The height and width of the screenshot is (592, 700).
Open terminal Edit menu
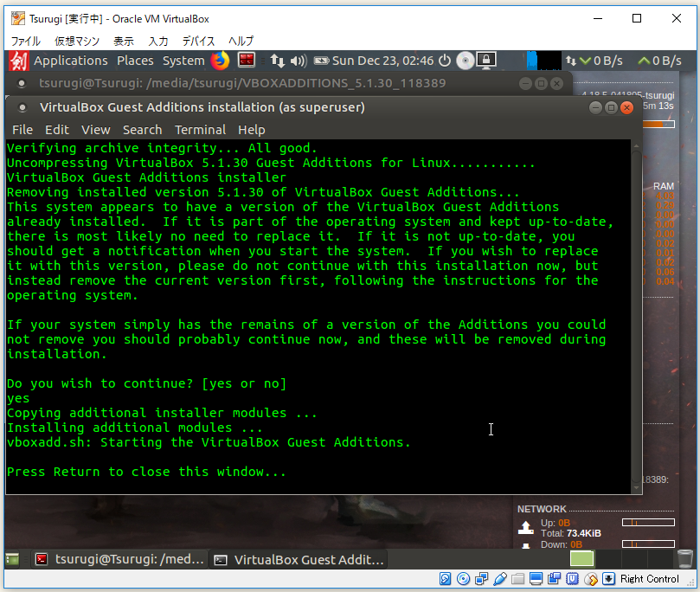[57, 130]
